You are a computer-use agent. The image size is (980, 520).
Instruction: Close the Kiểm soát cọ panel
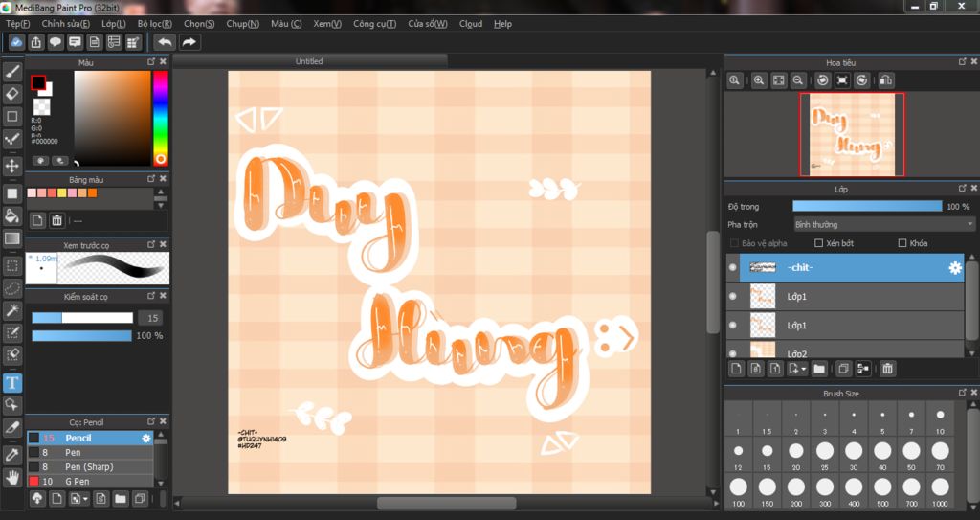[x=163, y=295]
